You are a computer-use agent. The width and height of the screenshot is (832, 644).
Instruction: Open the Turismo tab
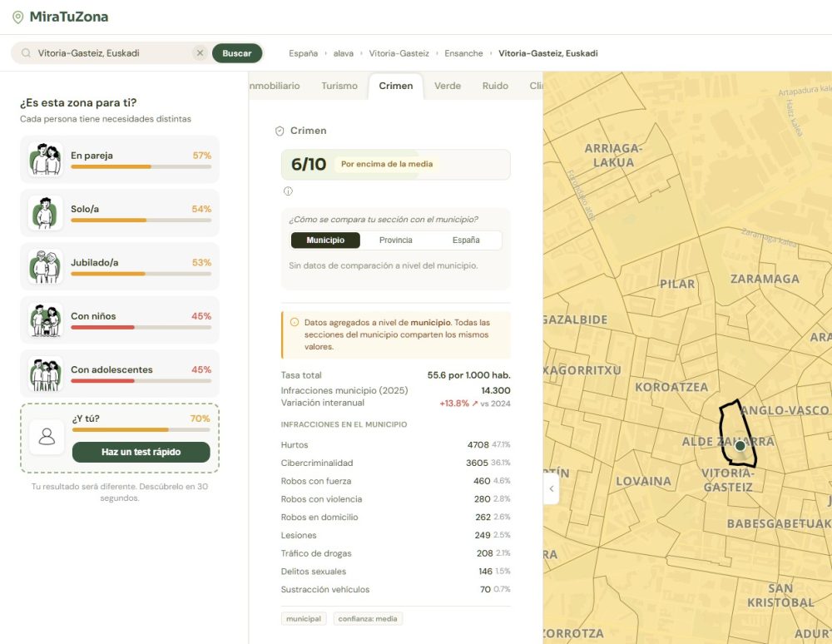(x=339, y=86)
